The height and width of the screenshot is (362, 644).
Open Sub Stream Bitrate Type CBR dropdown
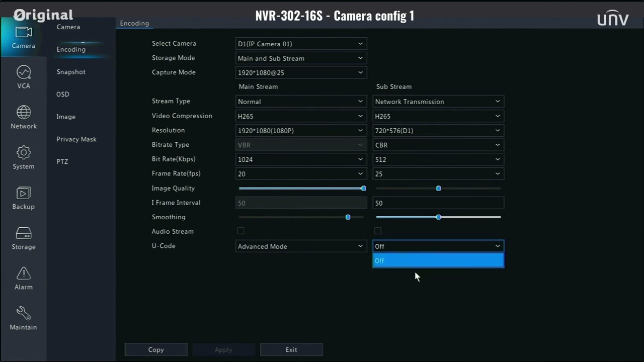coord(438,145)
